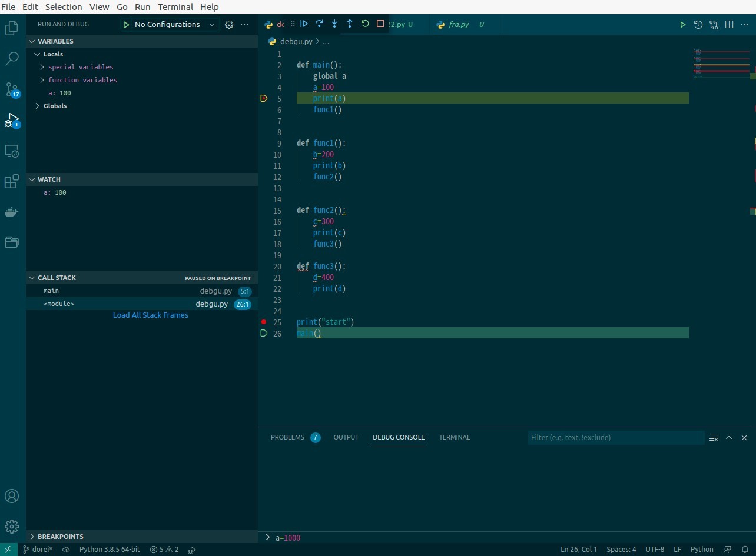Stop the debug session

click(x=380, y=24)
